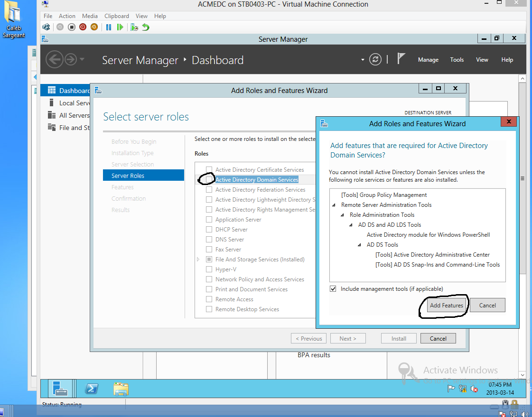Screen dimensions: 532x417
Task: Click the network tray icon
Action: 462,389
